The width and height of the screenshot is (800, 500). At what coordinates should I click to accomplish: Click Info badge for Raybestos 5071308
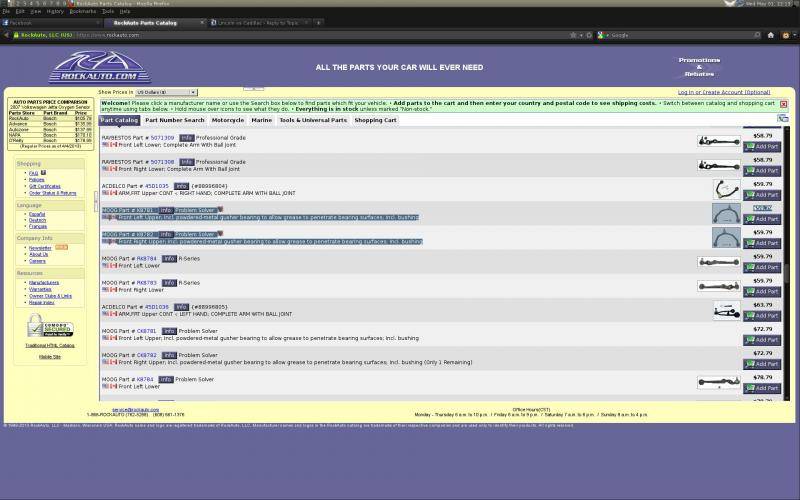tap(187, 162)
